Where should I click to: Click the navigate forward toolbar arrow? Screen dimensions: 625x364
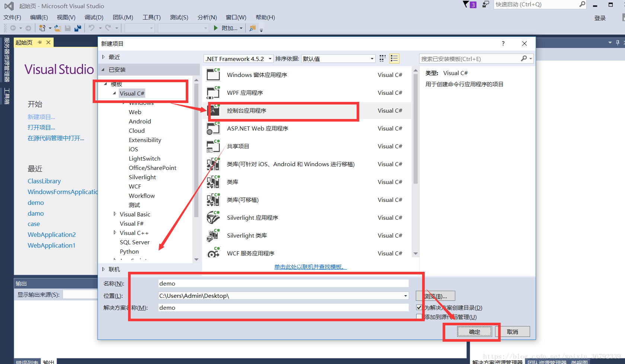[28, 28]
